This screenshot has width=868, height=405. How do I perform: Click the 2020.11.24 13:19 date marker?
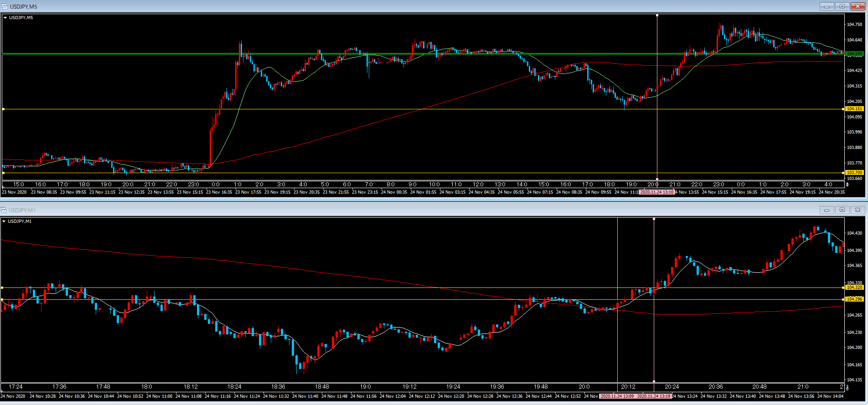click(654, 396)
